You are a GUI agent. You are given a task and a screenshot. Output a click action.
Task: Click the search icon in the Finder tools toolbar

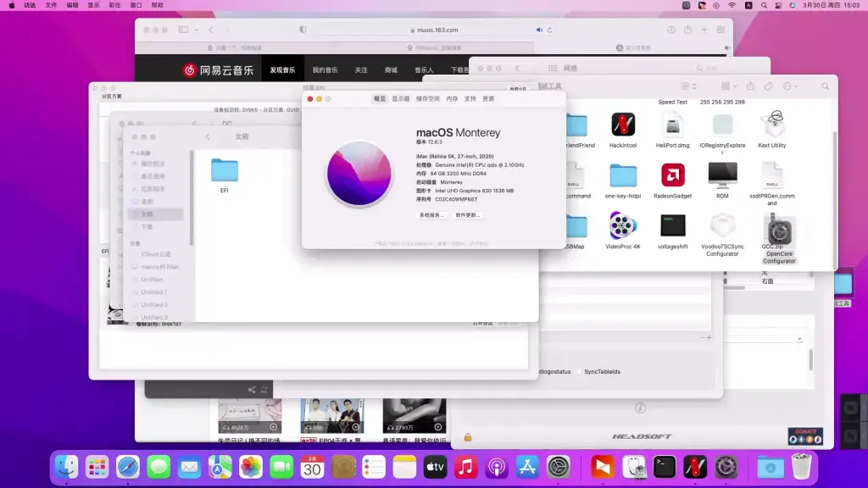click(826, 86)
